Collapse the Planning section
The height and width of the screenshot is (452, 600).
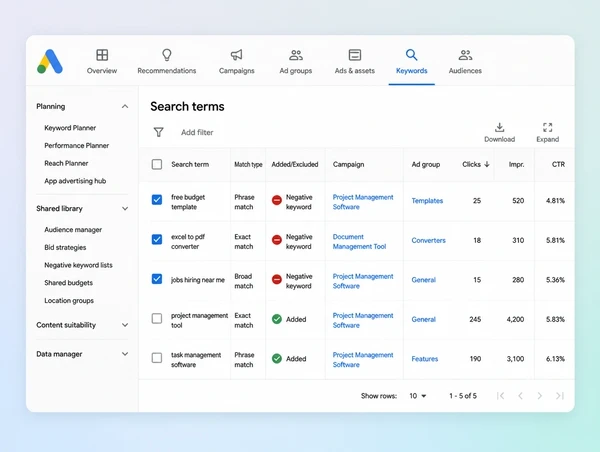[x=125, y=106]
